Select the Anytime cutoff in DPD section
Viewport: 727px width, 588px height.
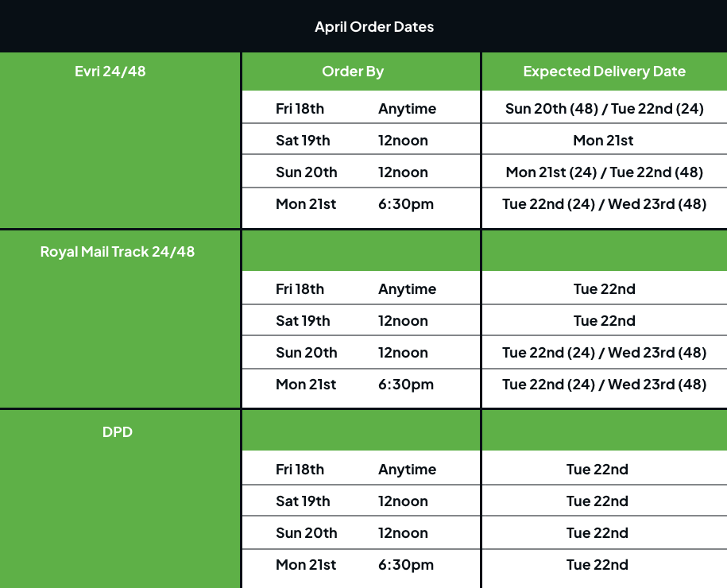click(407, 470)
